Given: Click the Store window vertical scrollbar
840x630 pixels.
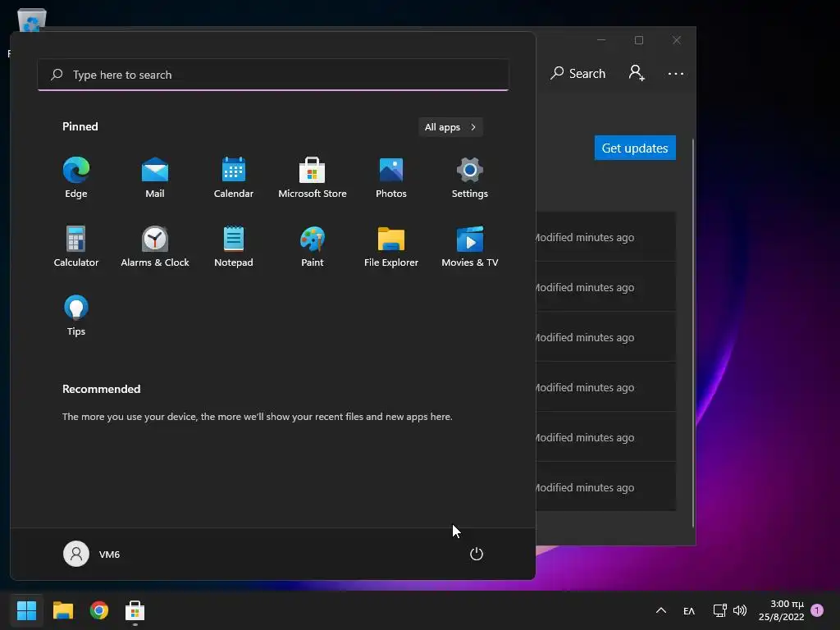Looking at the screenshot, I should click(692, 332).
